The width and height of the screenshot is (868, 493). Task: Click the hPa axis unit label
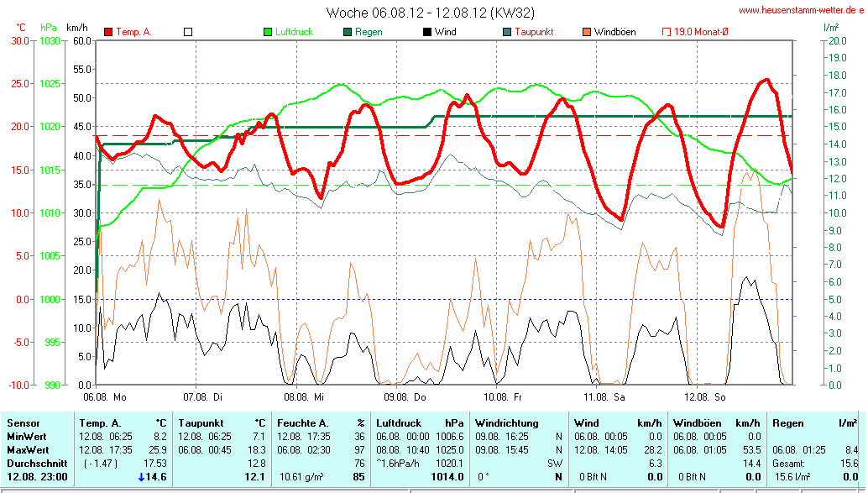pyautogui.click(x=48, y=27)
